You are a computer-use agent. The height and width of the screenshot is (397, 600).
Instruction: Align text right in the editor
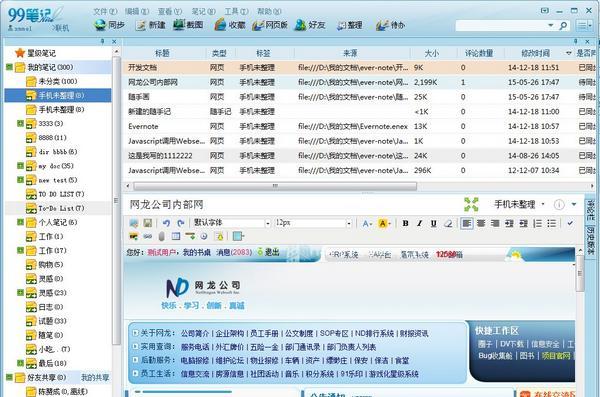coord(495,223)
